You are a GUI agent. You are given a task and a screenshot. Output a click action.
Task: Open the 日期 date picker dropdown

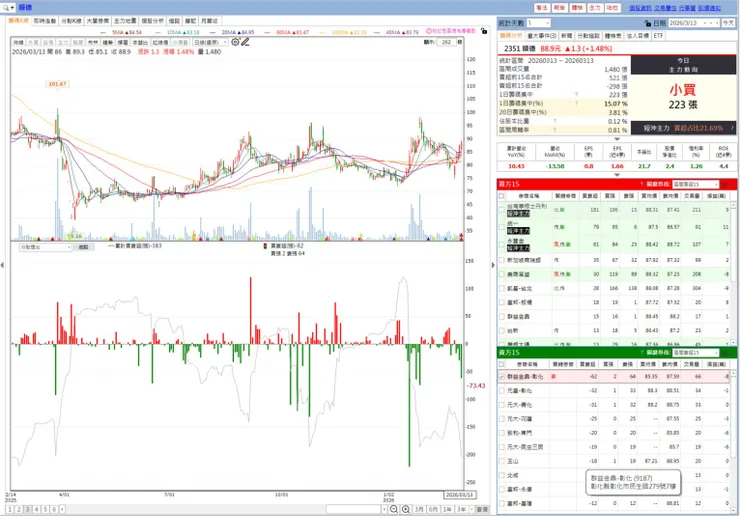[693, 23]
